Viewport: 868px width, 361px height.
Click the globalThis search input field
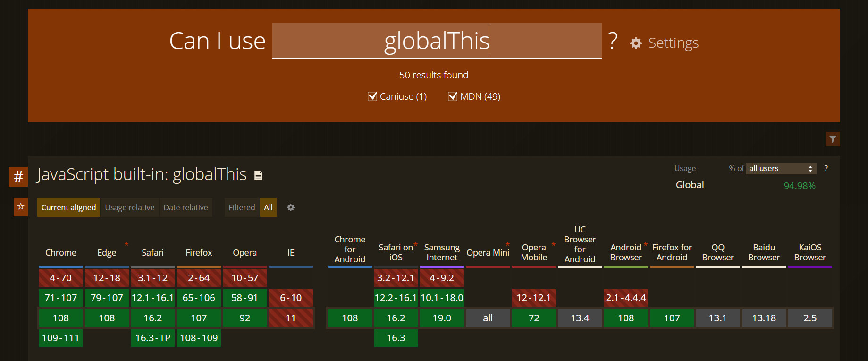tap(437, 41)
